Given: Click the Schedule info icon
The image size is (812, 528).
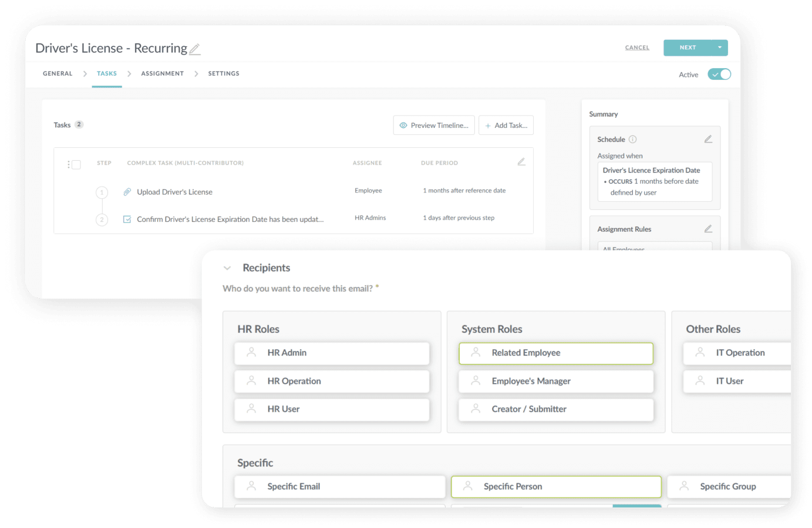Looking at the screenshot, I should (633, 139).
